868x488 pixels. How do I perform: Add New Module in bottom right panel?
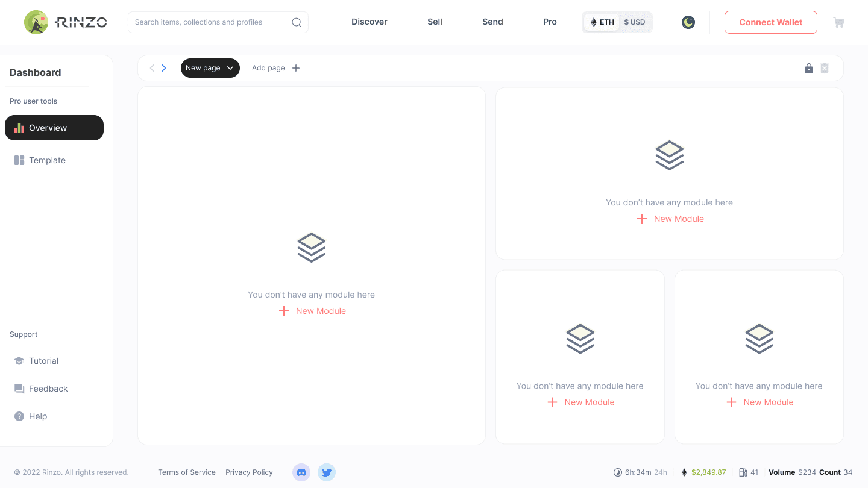(x=760, y=402)
